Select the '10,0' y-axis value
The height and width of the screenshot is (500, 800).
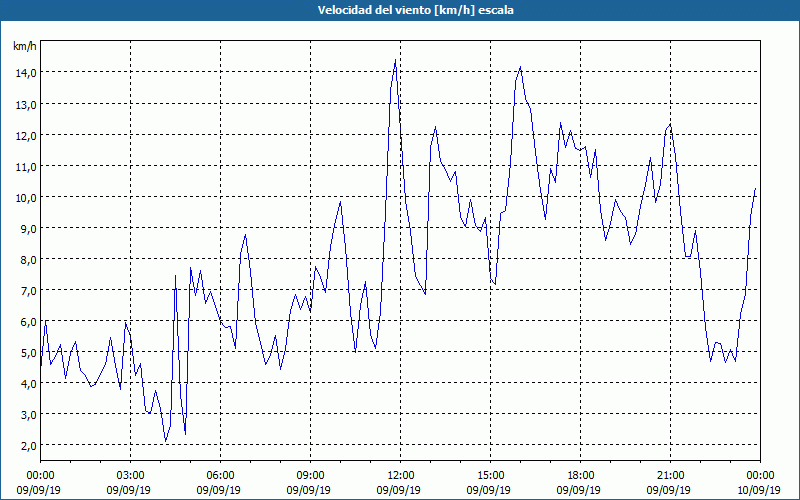point(26,197)
